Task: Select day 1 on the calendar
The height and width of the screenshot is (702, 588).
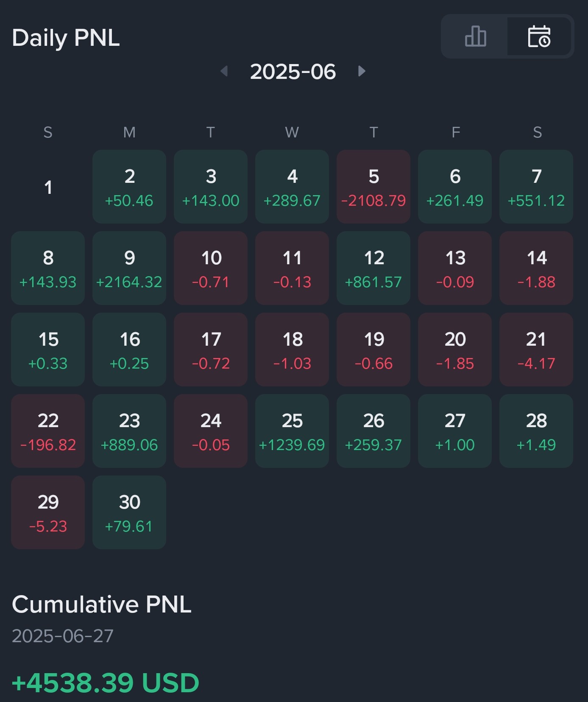Action: 48,187
